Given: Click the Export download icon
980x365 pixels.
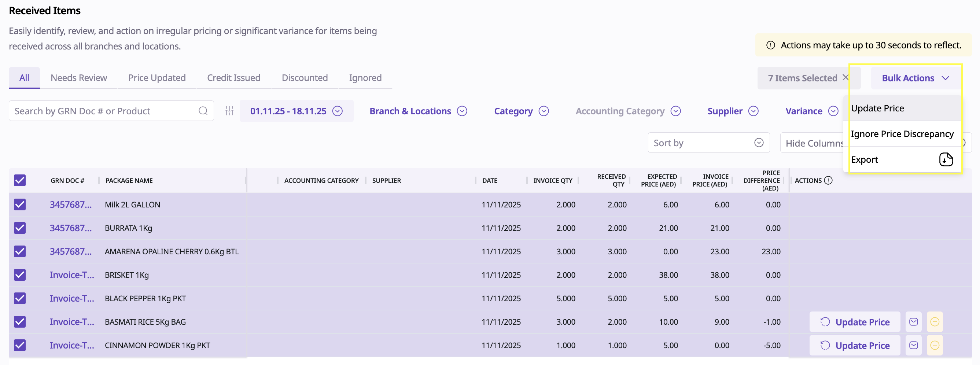Looking at the screenshot, I should 946,159.
